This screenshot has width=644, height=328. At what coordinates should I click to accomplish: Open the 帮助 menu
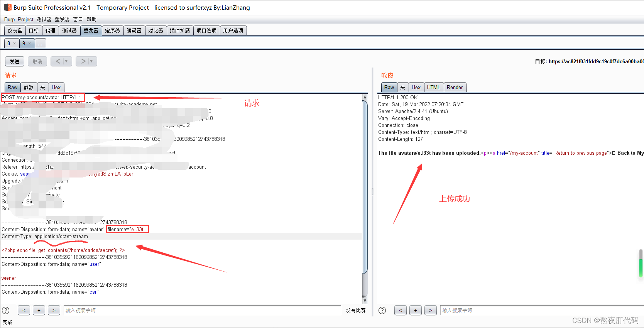click(x=91, y=19)
